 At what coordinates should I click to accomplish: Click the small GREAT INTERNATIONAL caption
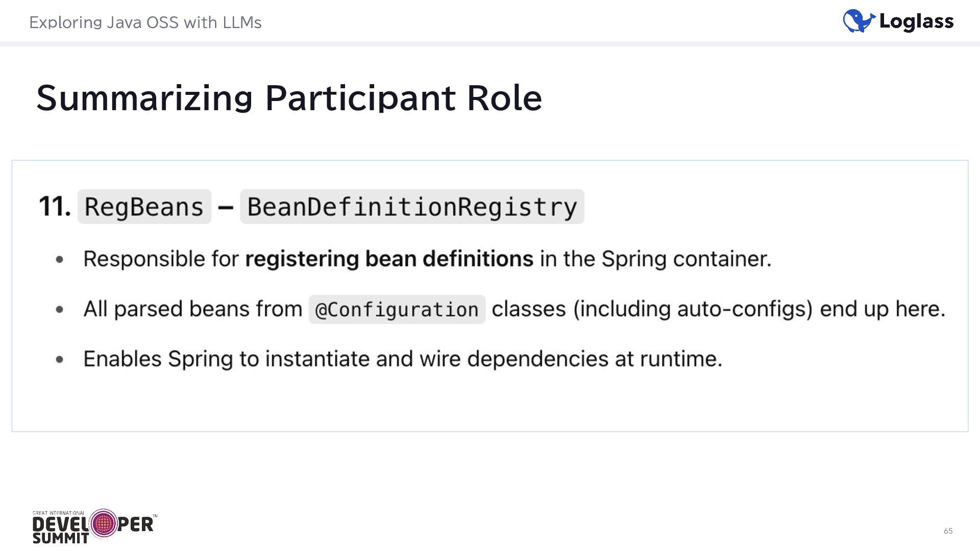pos(59,513)
